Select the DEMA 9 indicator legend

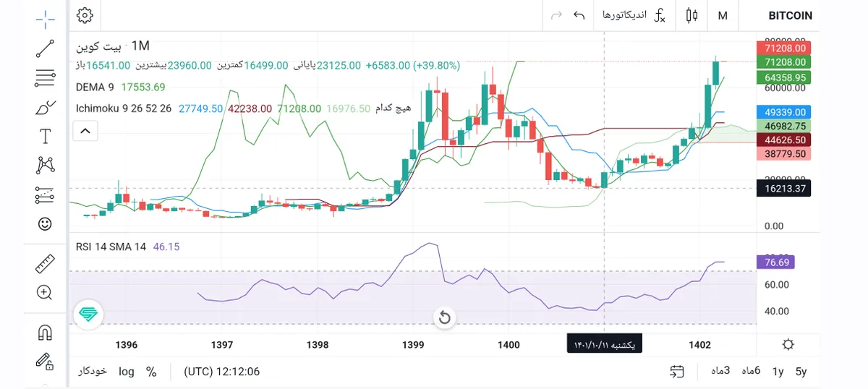[x=95, y=87]
